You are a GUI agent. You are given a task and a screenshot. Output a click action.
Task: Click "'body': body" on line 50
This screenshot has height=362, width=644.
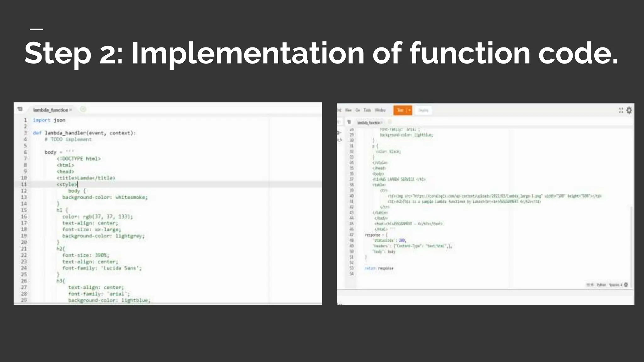tap(384, 251)
